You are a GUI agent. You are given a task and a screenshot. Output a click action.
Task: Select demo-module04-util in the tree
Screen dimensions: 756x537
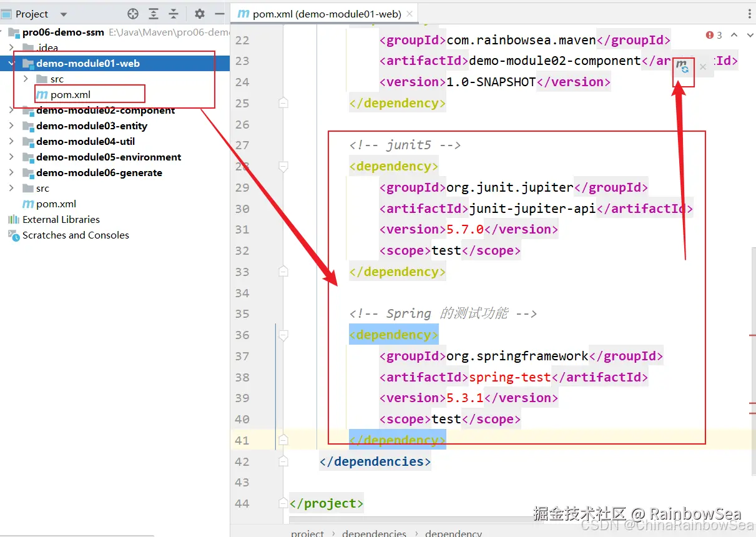86,141
